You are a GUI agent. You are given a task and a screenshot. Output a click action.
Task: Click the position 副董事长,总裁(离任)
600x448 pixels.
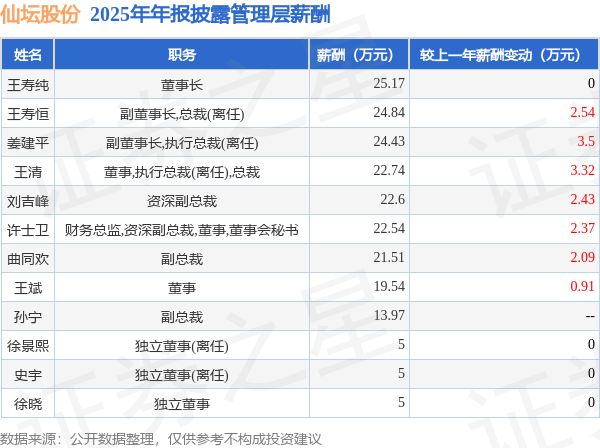coord(182,114)
